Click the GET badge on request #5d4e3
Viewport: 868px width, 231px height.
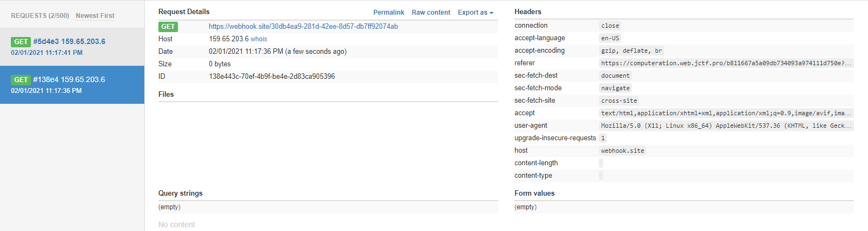pos(21,42)
